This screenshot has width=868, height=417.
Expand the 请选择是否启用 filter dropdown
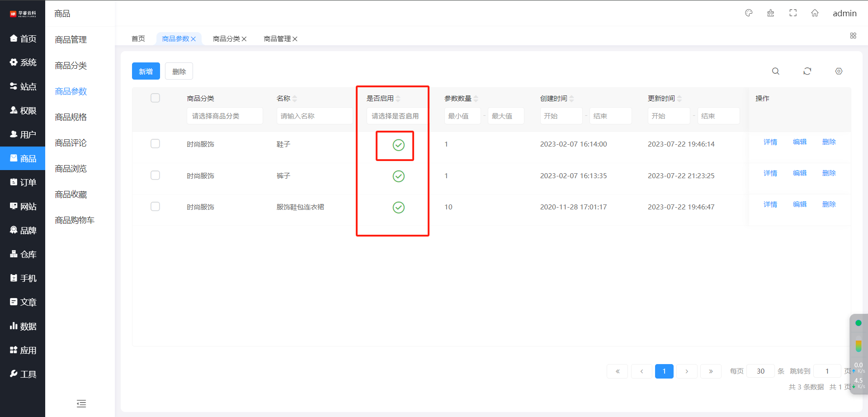click(395, 116)
